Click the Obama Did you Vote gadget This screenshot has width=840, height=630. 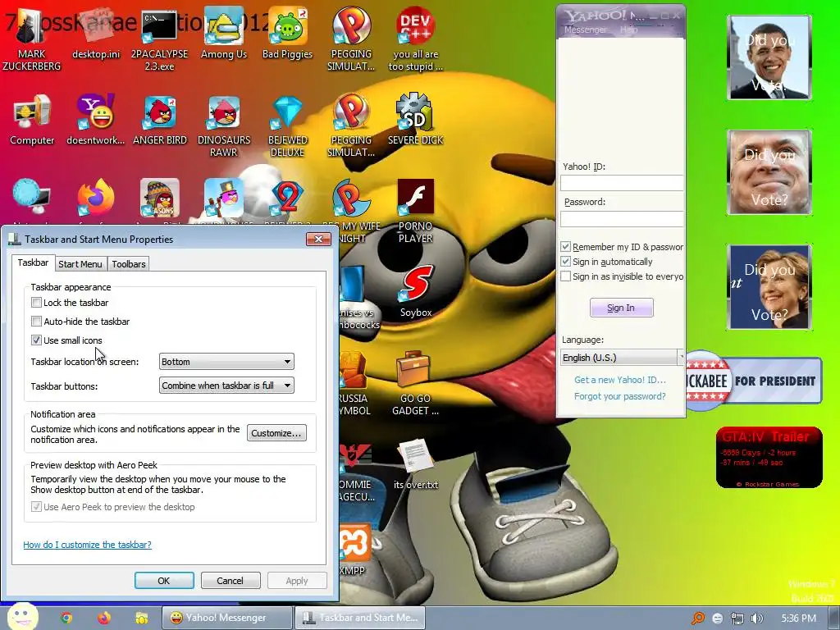769,58
